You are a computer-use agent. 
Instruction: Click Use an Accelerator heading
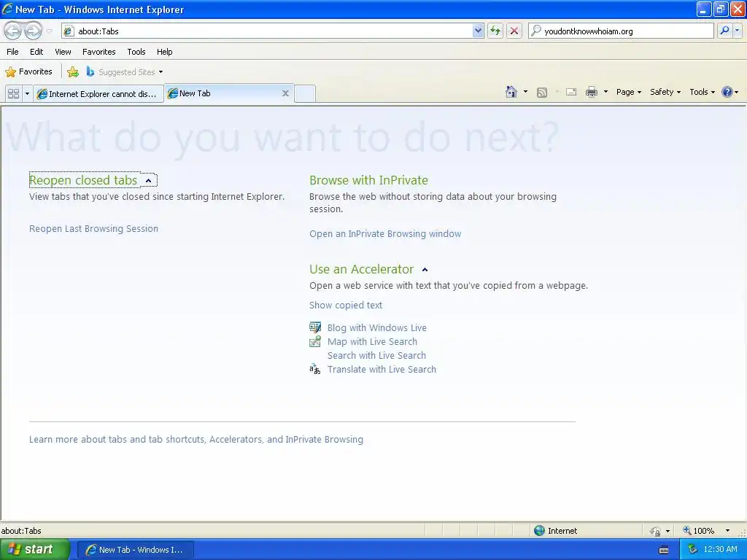pos(361,269)
